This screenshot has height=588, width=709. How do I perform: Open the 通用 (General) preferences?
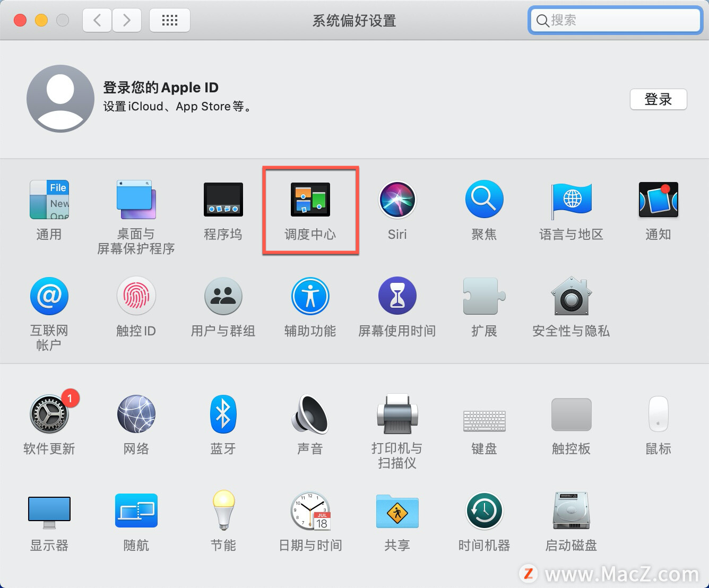click(49, 200)
